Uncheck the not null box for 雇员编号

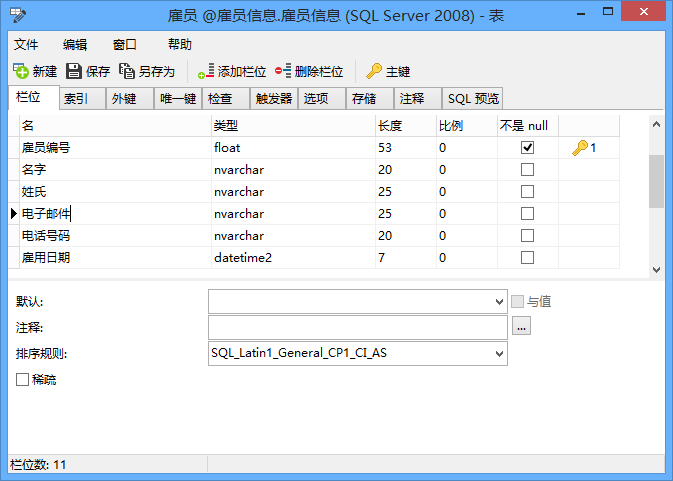[527, 148]
